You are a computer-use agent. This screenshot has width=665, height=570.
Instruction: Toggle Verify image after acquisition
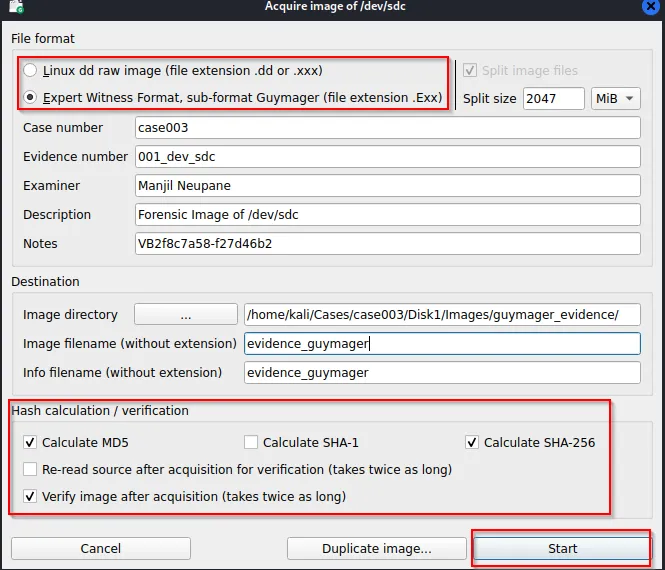[x=30, y=496]
